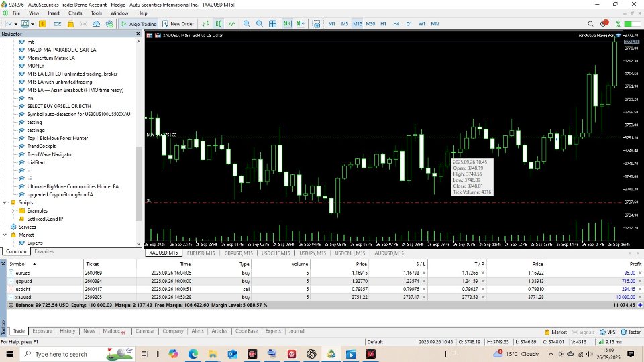This screenshot has height=362, width=644.
Task: Switch Navigator to Favorites tab
Action: tap(44, 251)
